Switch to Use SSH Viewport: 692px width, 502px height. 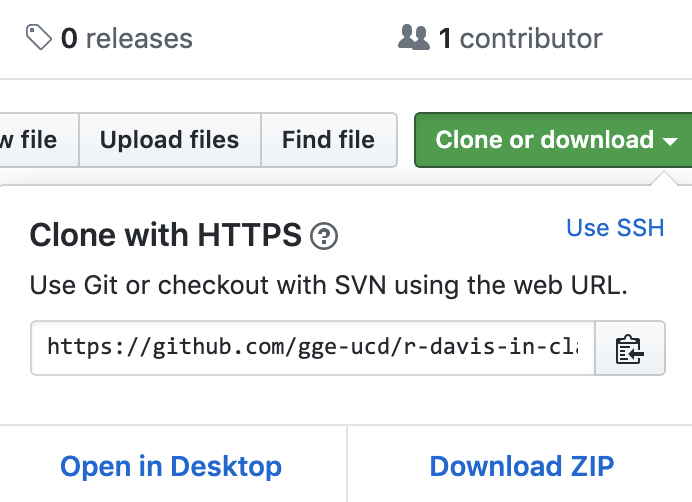click(615, 228)
